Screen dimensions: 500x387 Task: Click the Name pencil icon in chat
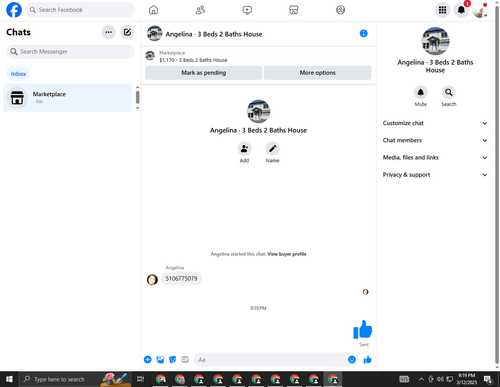(x=272, y=149)
